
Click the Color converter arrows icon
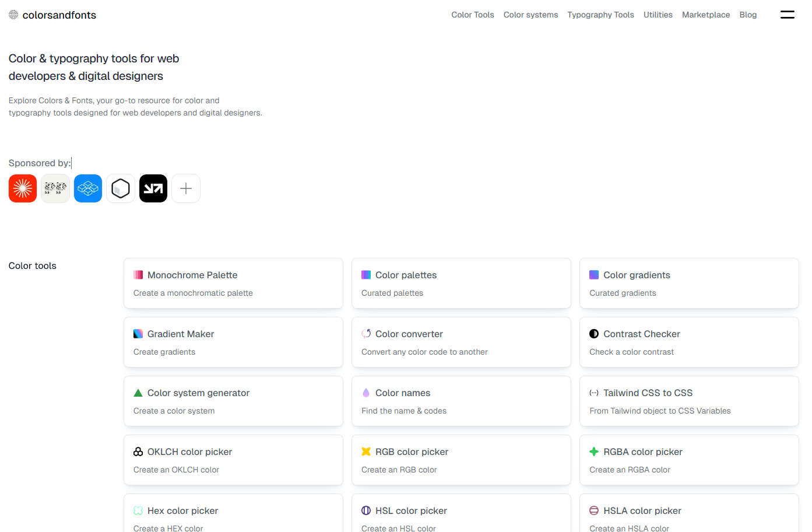click(x=366, y=334)
